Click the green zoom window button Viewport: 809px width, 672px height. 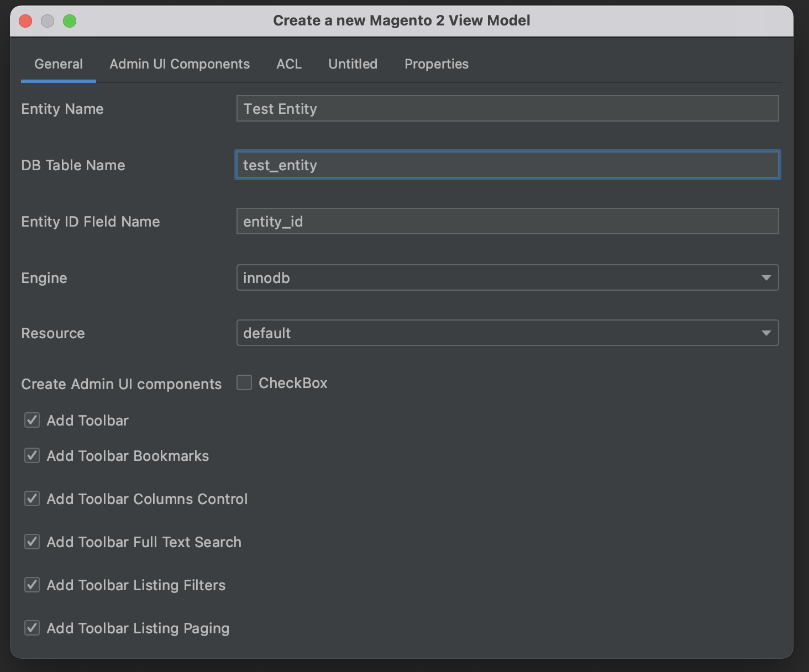[x=70, y=21]
